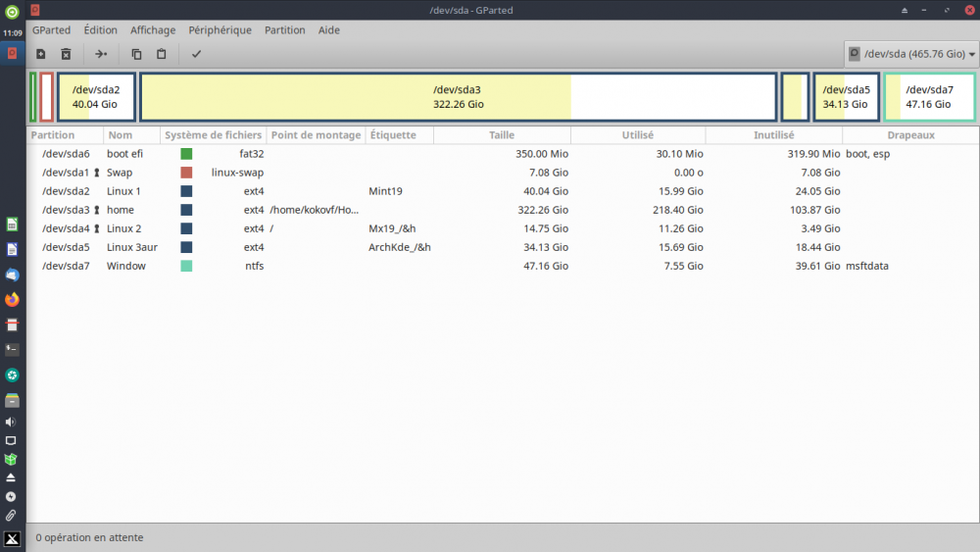Open the /dev/sda device selector dropdown
The image size is (980, 552).
(911, 54)
